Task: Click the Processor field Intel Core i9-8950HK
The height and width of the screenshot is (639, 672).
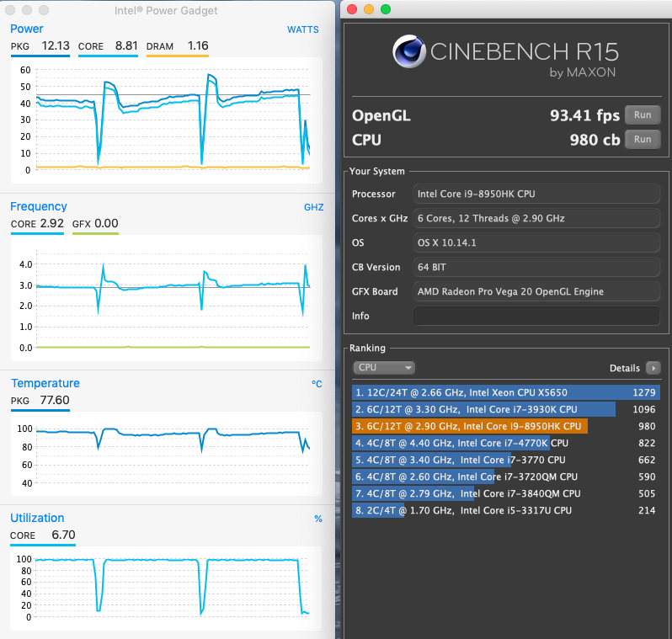Action: 536,194
